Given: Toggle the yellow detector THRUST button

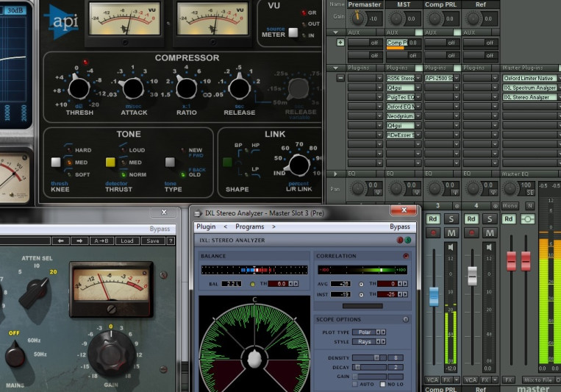Looking at the screenshot, I should coord(110,163).
